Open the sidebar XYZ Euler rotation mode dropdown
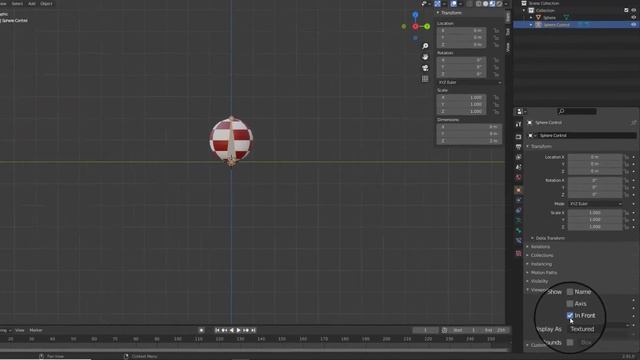Viewport: 640px width, 360px height. [x=469, y=82]
